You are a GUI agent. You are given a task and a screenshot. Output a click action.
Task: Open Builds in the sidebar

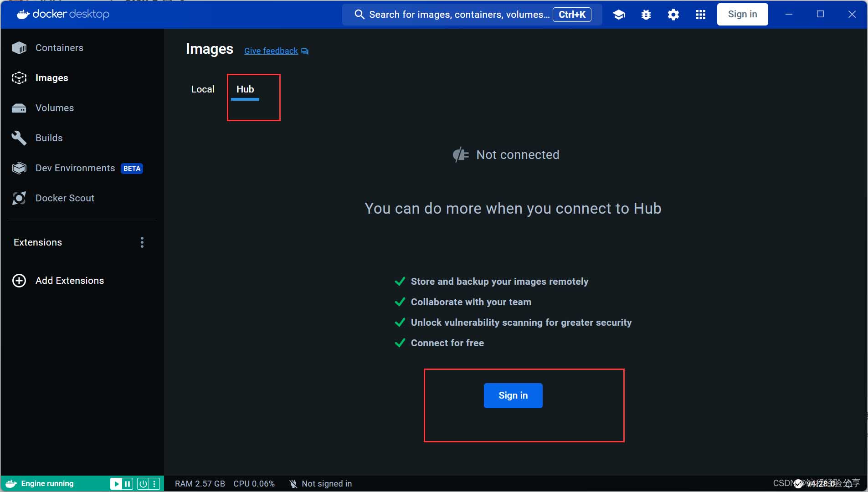[49, 138]
